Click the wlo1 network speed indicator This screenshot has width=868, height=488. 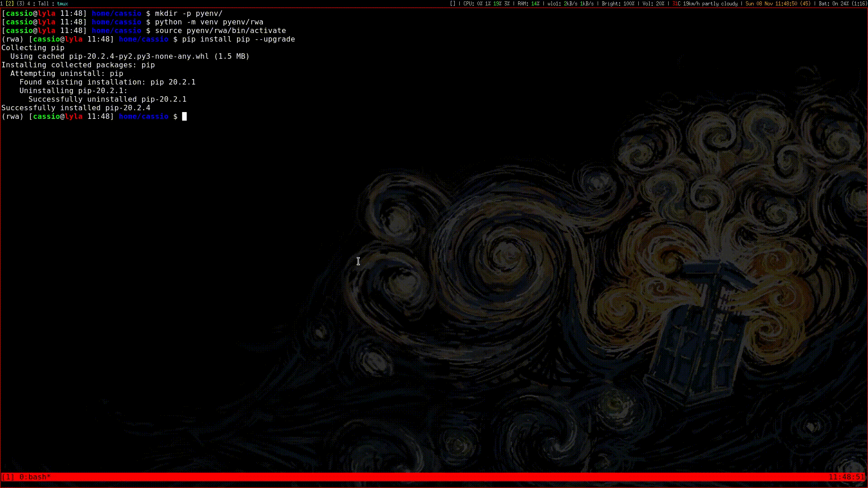pos(571,4)
